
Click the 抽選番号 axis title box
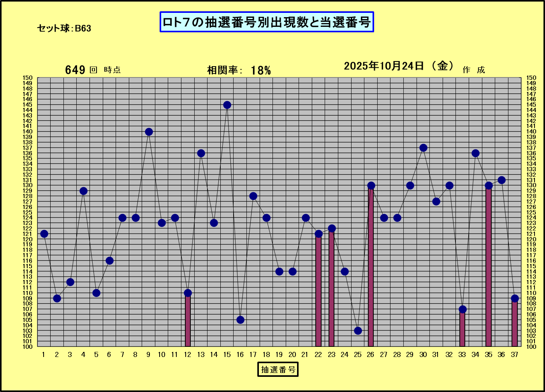tap(278, 369)
